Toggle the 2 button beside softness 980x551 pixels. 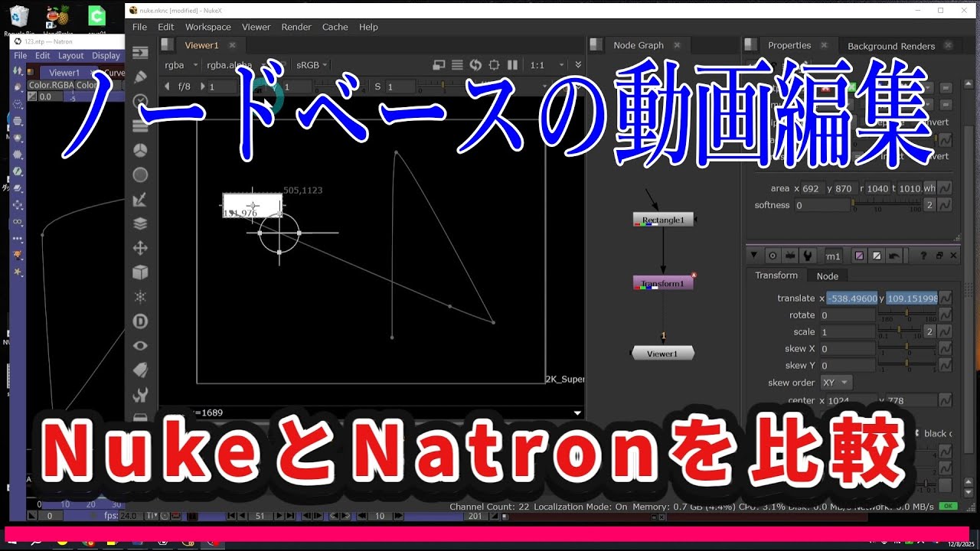click(929, 204)
